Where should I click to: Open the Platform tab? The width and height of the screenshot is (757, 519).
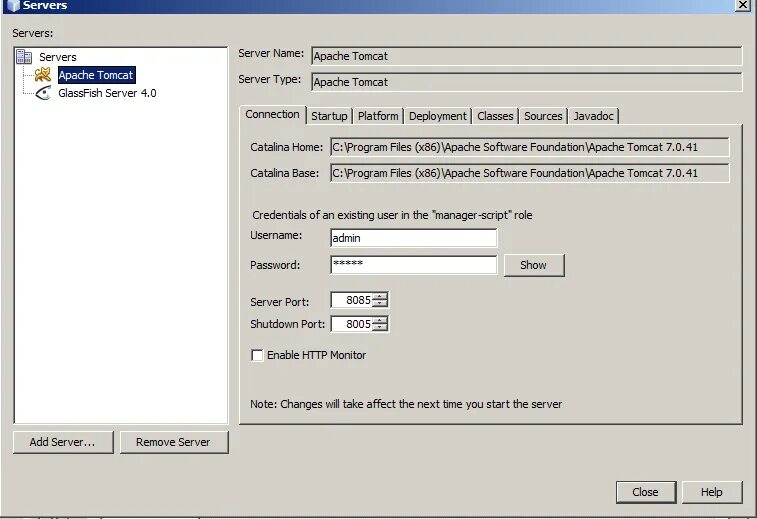tap(378, 116)
